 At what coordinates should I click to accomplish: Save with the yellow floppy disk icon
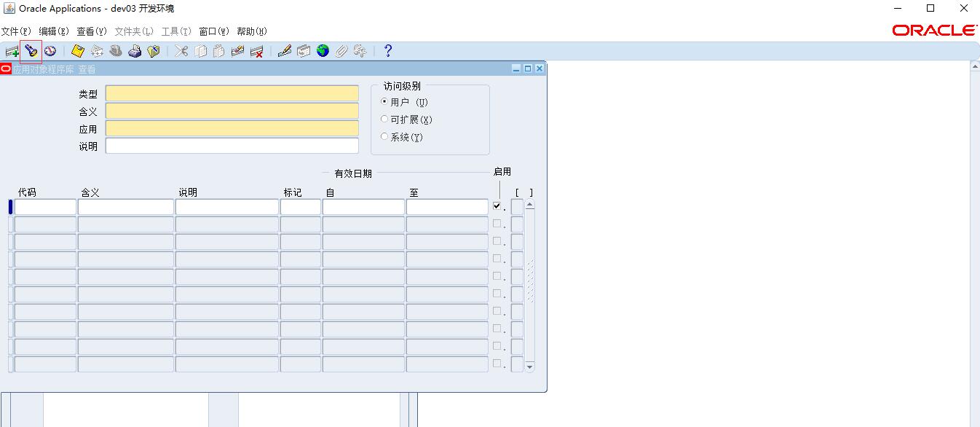[78, 51]
